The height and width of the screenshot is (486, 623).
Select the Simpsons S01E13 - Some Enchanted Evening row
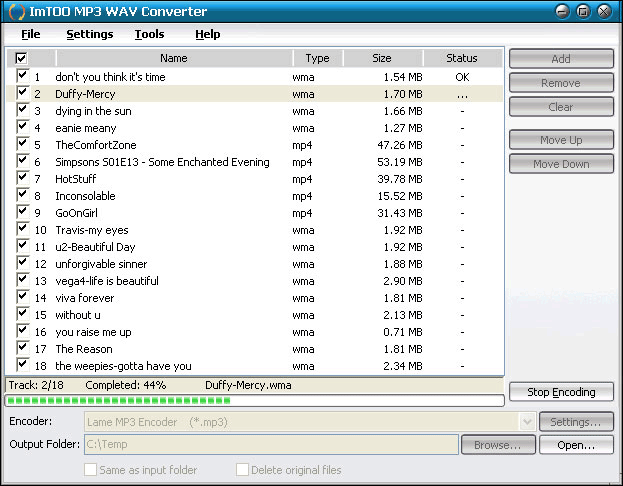click(x=255, y=162)
